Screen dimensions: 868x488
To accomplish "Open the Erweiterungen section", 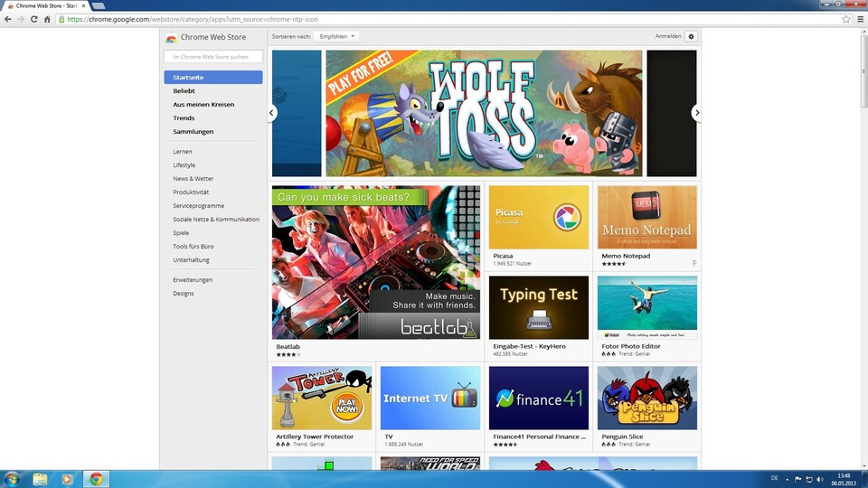I will coord(193,280).
